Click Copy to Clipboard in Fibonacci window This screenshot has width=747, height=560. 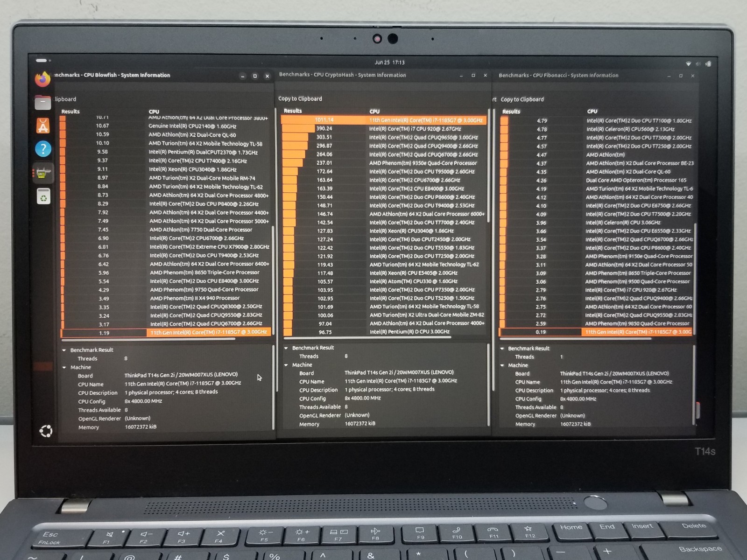pos(522,99)
